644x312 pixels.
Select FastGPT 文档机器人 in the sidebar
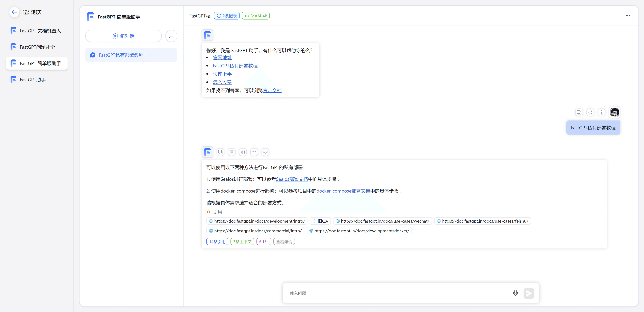point(40,31)
